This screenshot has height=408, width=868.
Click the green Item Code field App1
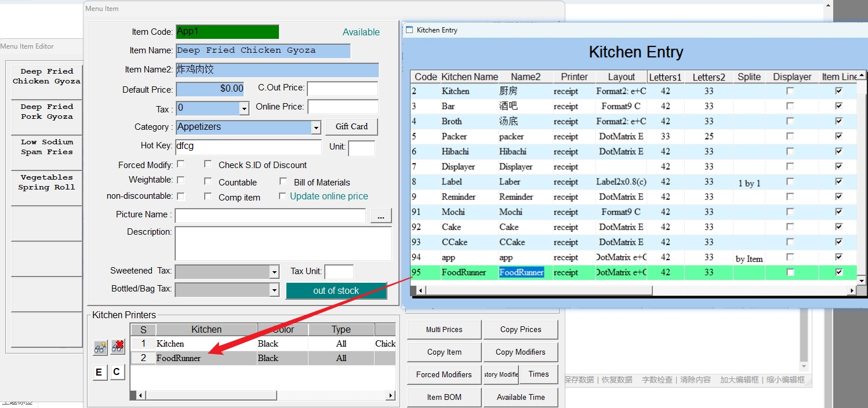tap(227, 32)
